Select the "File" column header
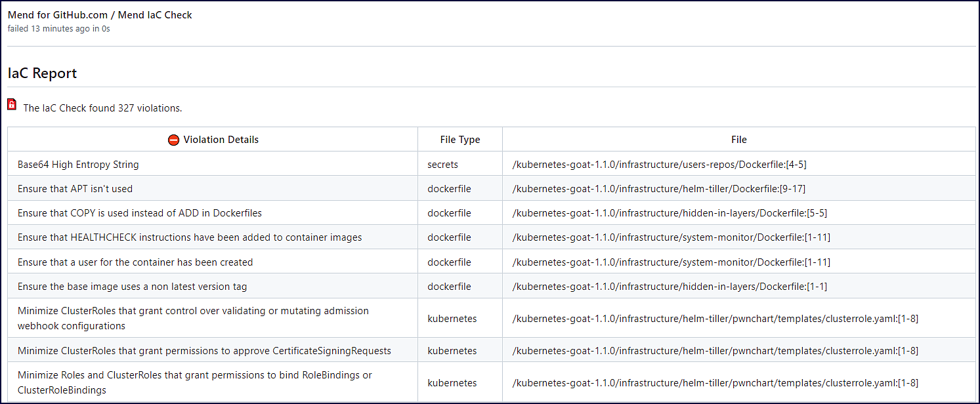980x404 pixels. pyautogui.click(x=738, y=139)
